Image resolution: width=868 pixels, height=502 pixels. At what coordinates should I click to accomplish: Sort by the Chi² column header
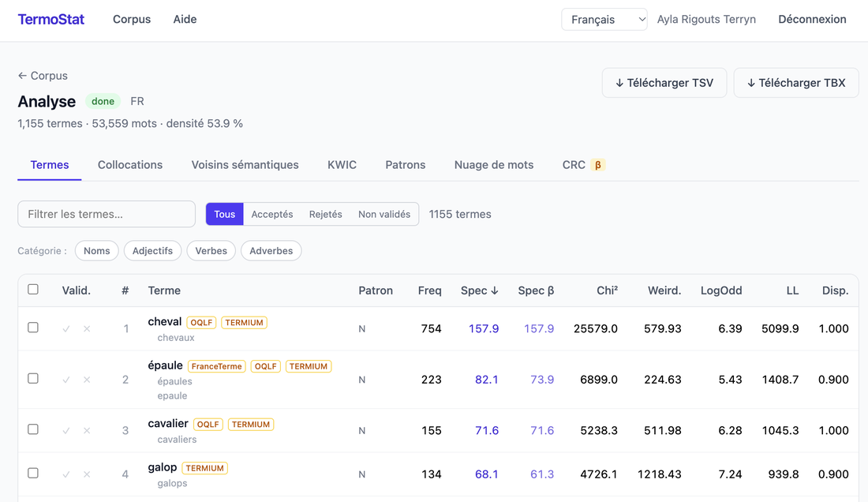point(607,290)
